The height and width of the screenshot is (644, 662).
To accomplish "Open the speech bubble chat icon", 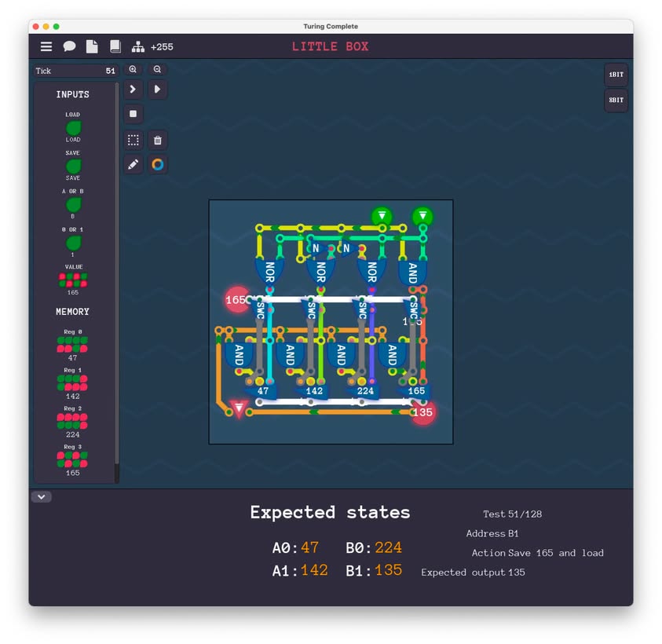I will 69,46.
